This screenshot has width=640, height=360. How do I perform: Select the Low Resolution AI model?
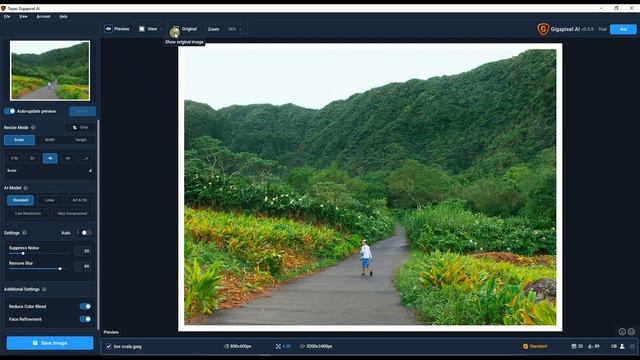[28, 213]
